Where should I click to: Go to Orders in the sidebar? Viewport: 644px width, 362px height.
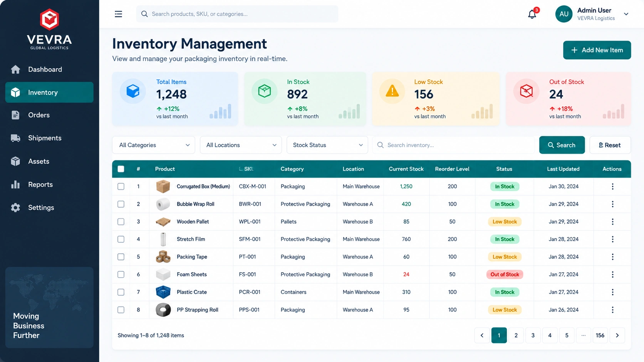click(49, 115)
